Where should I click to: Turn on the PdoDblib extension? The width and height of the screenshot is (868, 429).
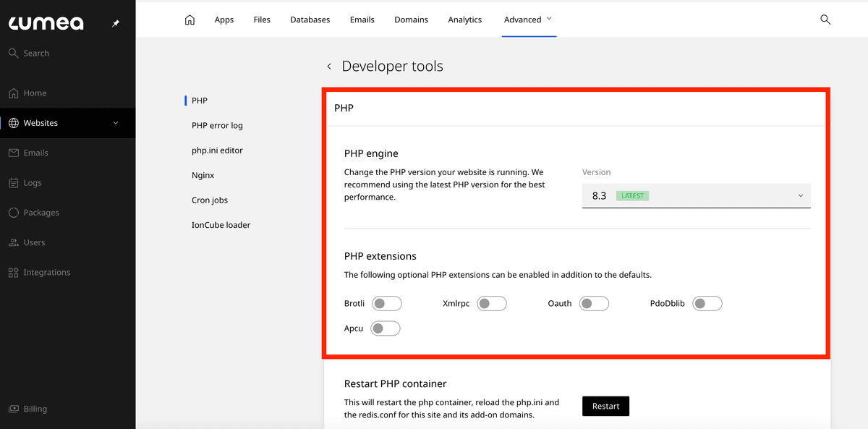707,304
